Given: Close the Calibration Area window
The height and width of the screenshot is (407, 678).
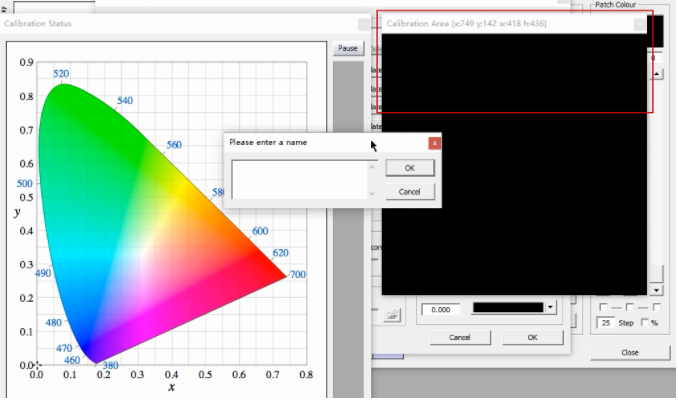Looking at the screenshot, I should pos(640,25).
